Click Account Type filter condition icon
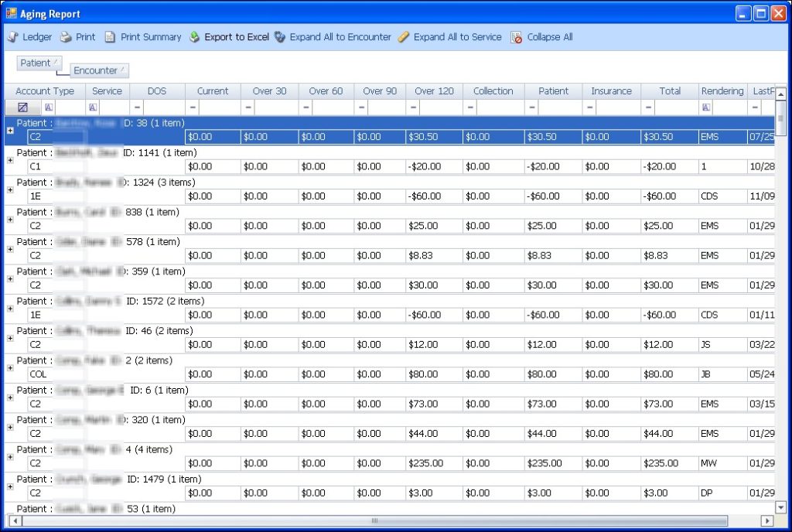 (49, 107)
